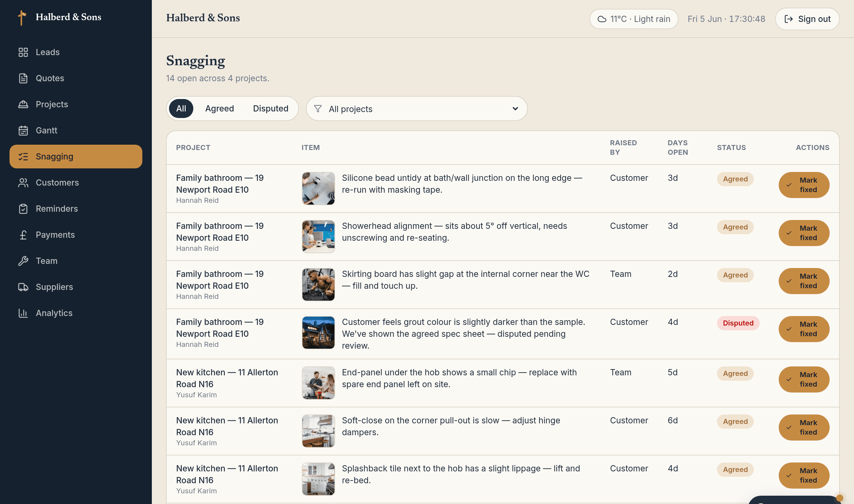Click the sign out arrow icon
854x504 pixels.
788,19
